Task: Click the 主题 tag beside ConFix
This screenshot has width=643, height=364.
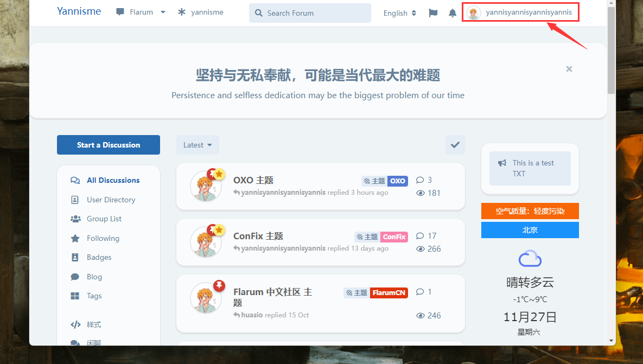Action: (367, 237)
